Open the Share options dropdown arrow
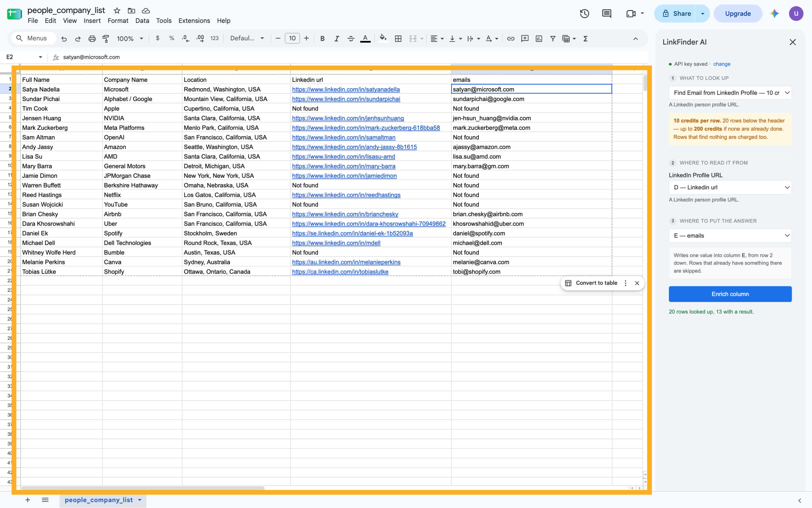This screenshot has width=812, height=508. pyautogui.click(x=702, y=14)
